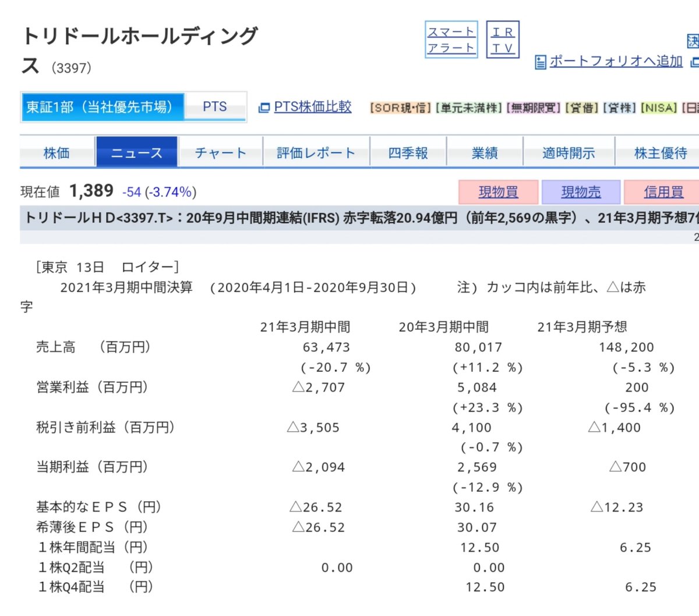Click the sales value 80,017
The width and height of the screenshot is (699, 616).
pos(478,347)
